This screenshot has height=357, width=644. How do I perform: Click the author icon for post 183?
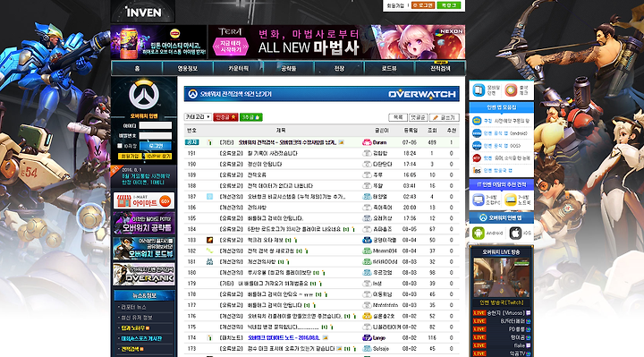[367, 240]
